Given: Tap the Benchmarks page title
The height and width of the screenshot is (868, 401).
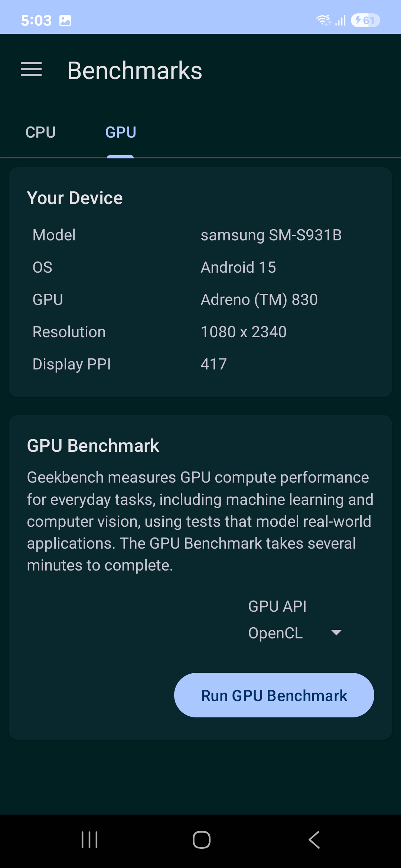Looking at the screenshot, I should 135,70.
